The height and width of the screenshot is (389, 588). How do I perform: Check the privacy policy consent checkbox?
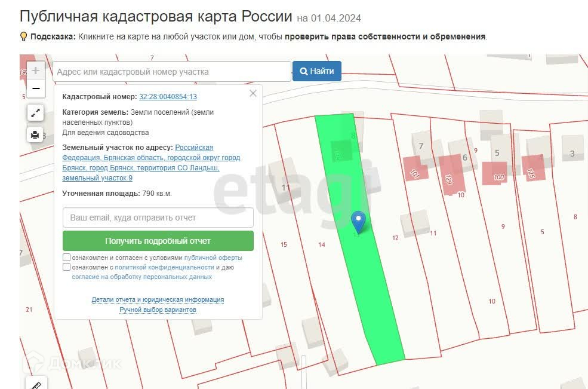point(66,267)
